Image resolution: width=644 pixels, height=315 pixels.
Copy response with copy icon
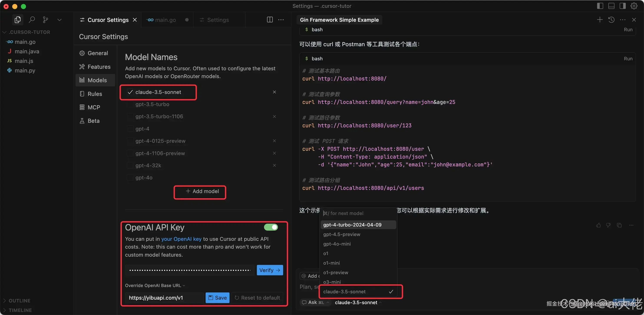[619, 225]
